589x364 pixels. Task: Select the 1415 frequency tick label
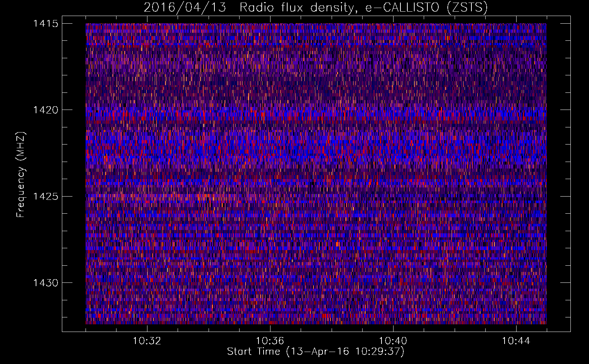pyautogui.click(x=46, y=24)
